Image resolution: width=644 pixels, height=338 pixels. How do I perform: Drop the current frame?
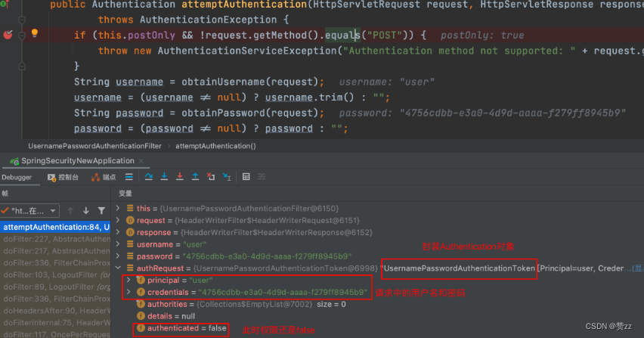(211, 177)
